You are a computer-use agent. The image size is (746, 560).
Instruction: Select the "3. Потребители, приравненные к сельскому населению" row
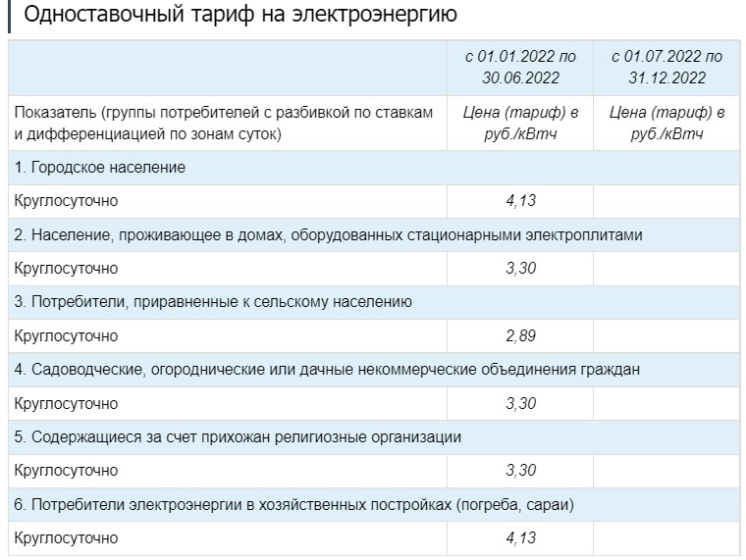tap(213, 302)
